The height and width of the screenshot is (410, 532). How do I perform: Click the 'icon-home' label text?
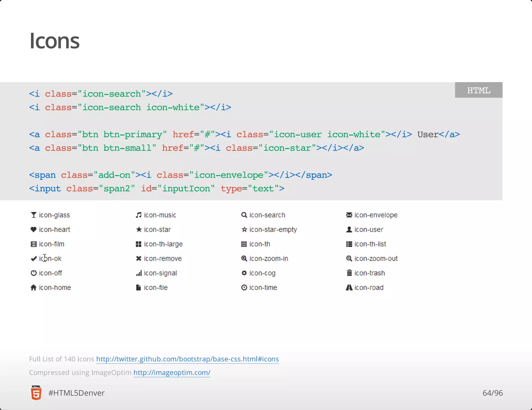(55, 288)
